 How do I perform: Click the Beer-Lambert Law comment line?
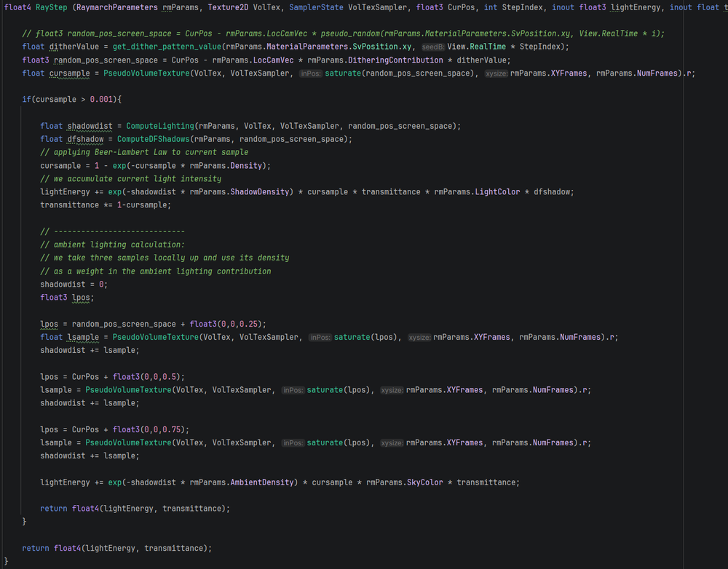coord(144,152)
